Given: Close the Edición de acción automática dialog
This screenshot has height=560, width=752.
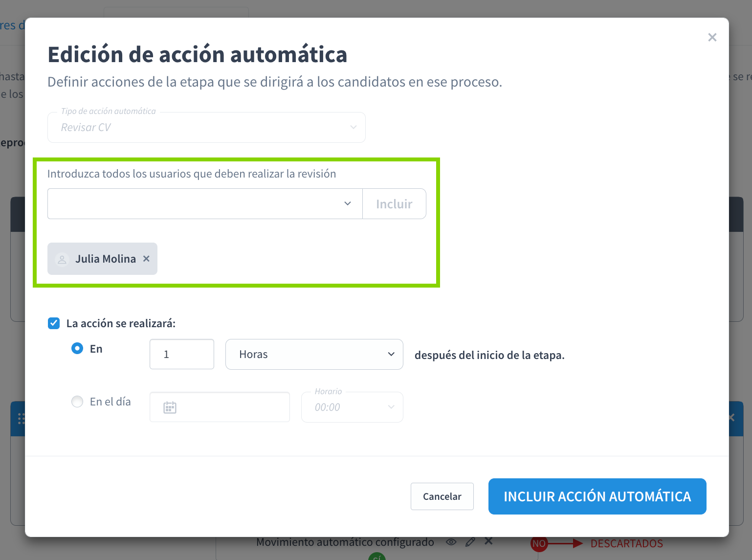Looking at the screenshot, I should pos(712,37).
